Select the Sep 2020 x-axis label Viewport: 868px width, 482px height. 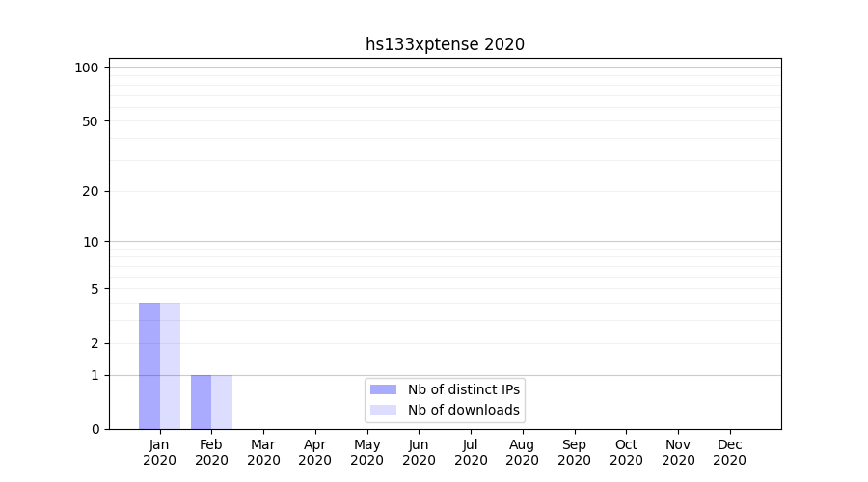[574, 452]
